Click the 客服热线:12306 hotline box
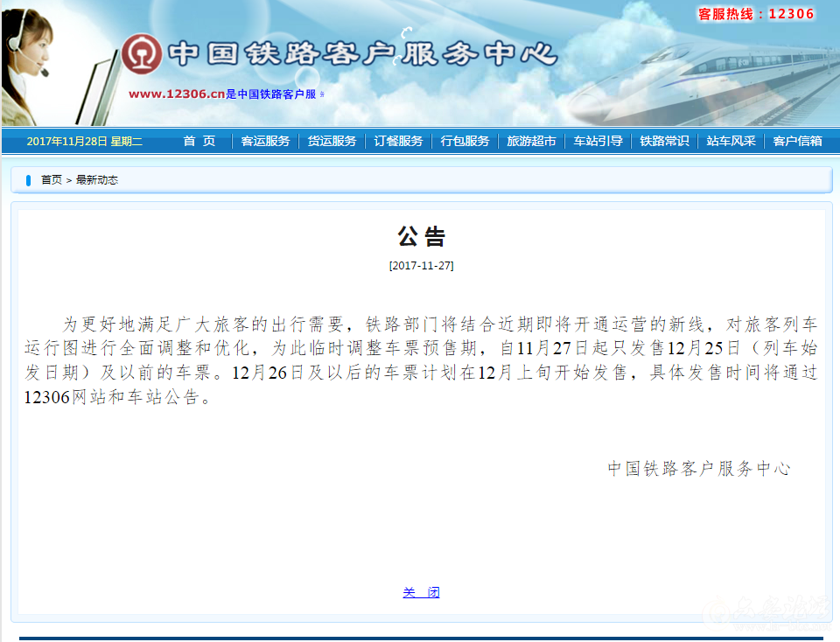Viewport: 840px width, 642px height. click(754, 13)
